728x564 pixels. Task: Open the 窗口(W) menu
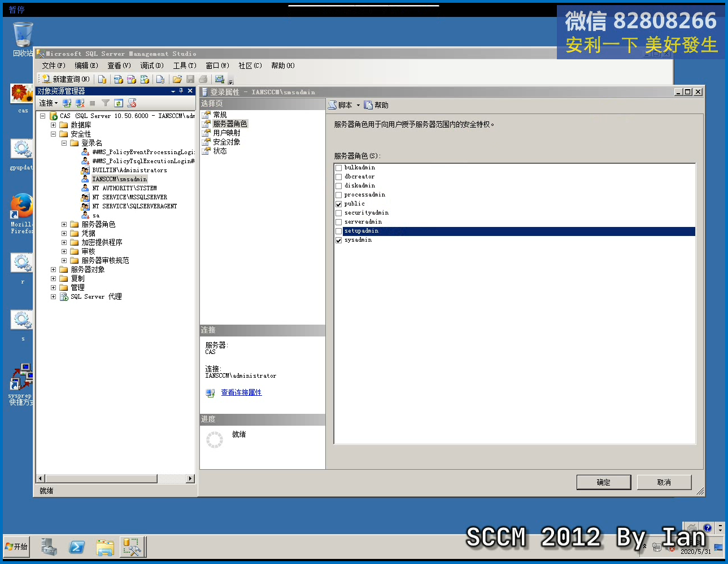pos(217,65)
